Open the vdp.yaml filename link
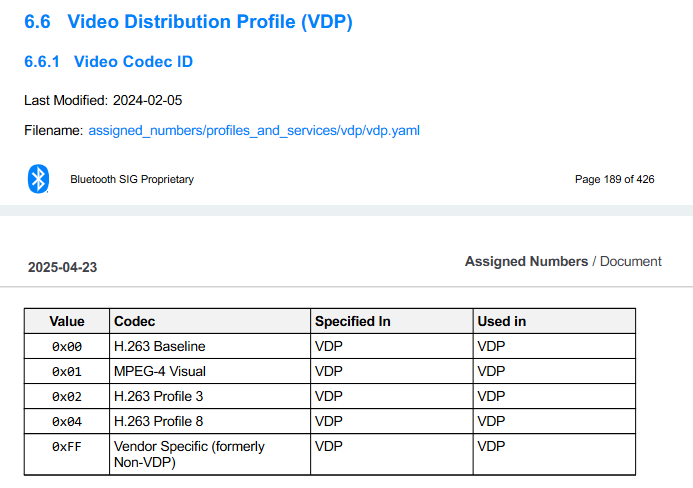The height and width of the screenshot is (488, 693). [254, 131]
